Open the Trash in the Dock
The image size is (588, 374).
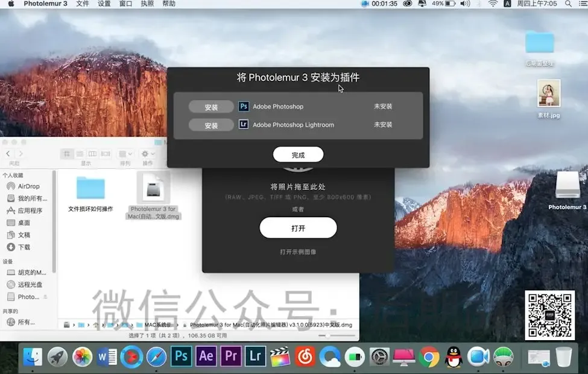point(564,357)
